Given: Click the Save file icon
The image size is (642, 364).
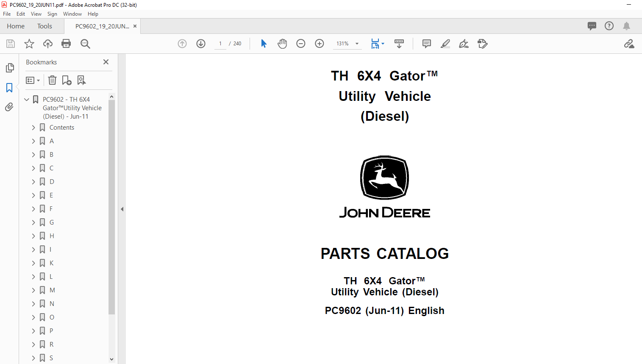Looking at the screenshot, I should click(x=11, y=44).
